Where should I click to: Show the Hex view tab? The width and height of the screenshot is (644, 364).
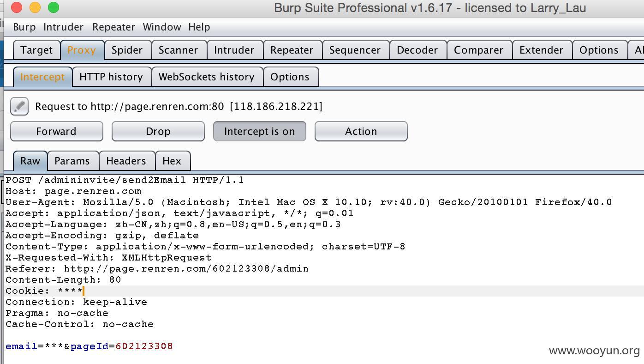pyautogui.click(x=172, y=161)
